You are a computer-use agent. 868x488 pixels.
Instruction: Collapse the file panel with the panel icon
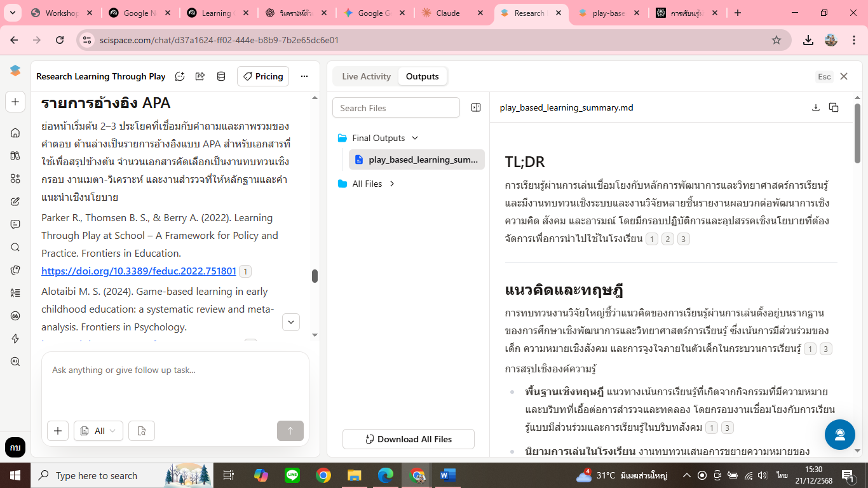click(475, 107)
